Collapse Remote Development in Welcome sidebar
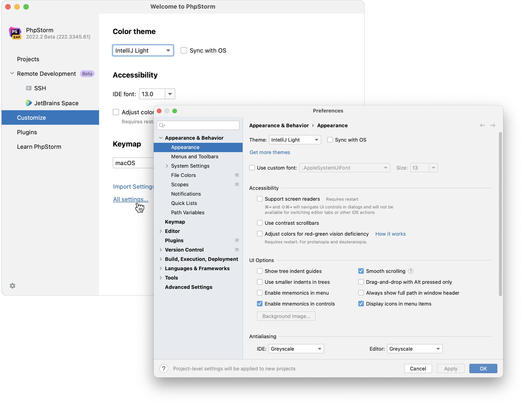The height and width of the screenshot is (403, 532). click(x=12, y=73)
